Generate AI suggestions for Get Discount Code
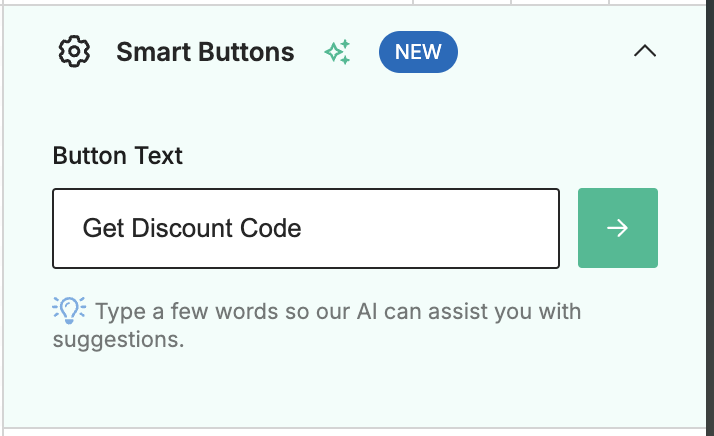The image size is (714, 436). pyautogui.click(x=617, y=228)
